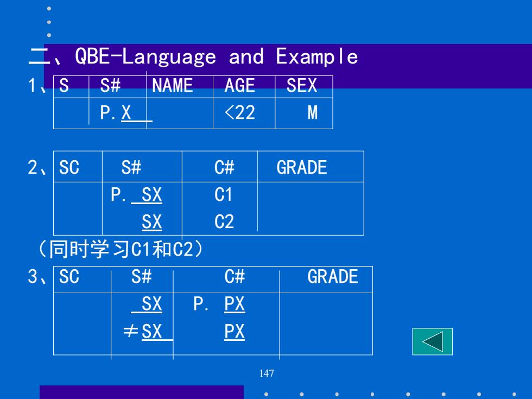
Task: Select the title 'QBE-Language and Example'
Action: [216, 56]
